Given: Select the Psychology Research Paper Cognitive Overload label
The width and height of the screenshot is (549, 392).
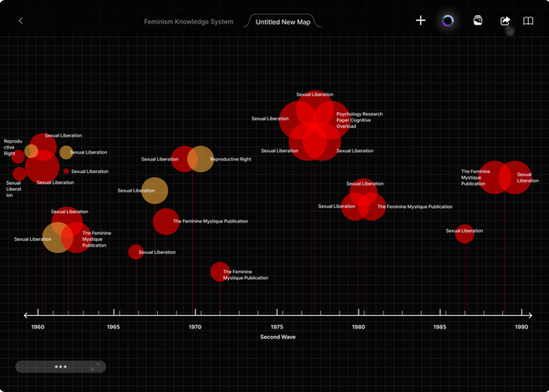Looking at the screenshot, I should pos(359,120).
